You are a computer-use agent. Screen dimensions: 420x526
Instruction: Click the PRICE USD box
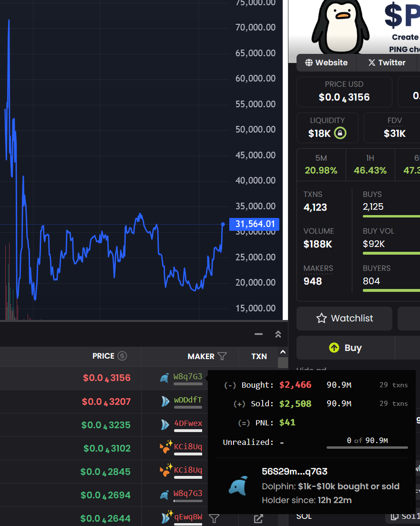[344, 92]
